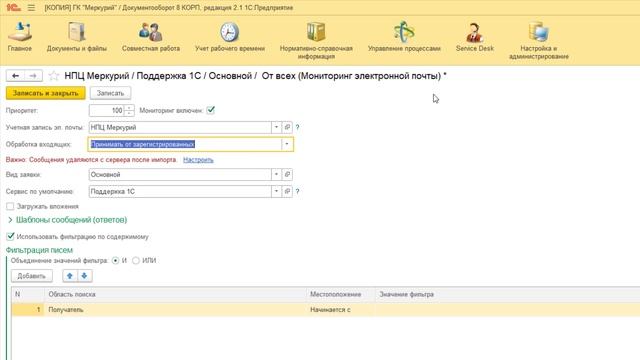The image size is (640, 360).
Task: Toggle the Мониторинг включен checkbox
Action: [211, 110]
